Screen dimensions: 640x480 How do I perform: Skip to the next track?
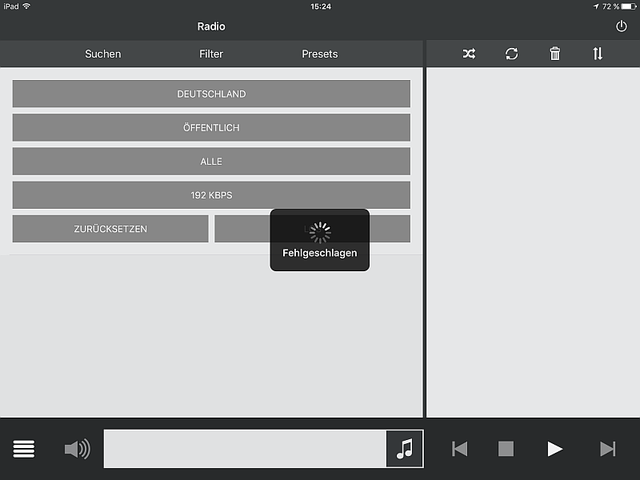(607, 449)
